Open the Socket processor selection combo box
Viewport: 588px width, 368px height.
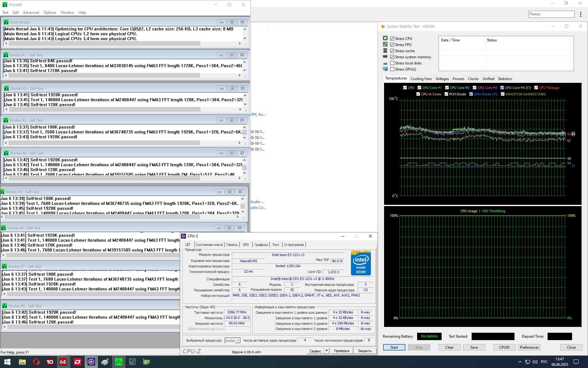(x=232, y=340)
